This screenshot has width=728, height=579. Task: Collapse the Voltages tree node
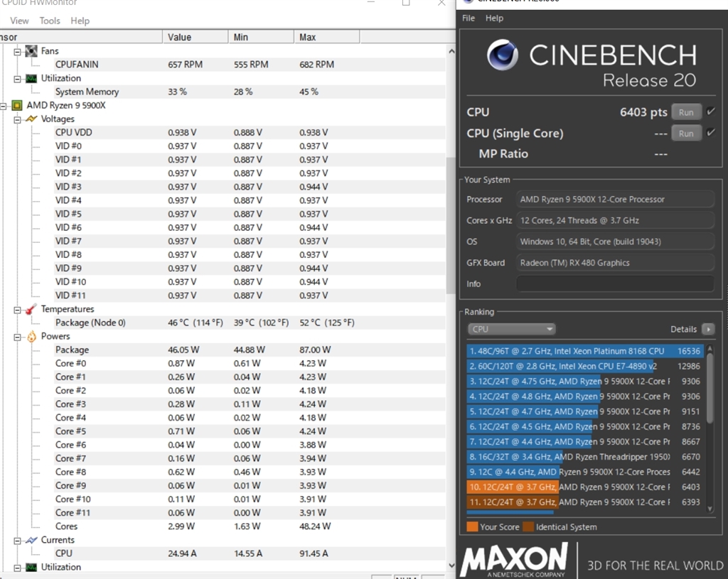pos(18,119)
